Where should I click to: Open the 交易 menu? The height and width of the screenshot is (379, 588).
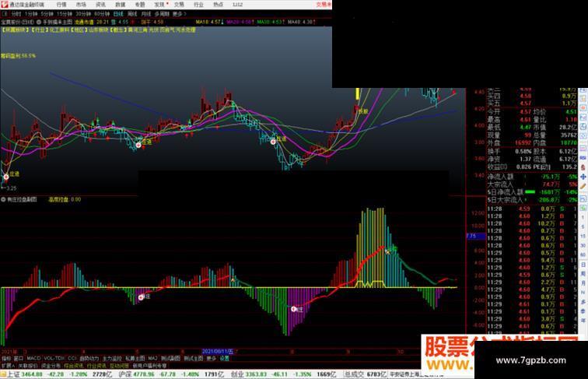pos(179,5)
